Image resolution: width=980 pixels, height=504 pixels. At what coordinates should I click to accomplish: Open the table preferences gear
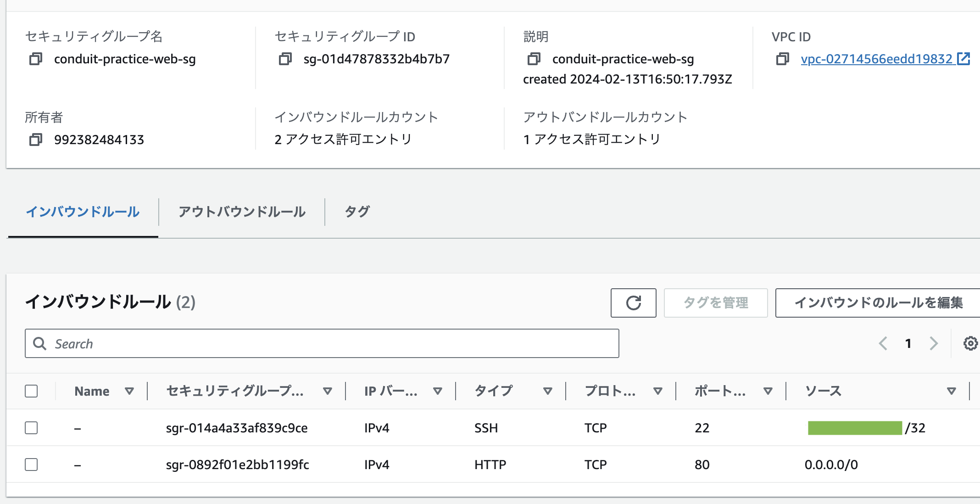pos(969,343)
